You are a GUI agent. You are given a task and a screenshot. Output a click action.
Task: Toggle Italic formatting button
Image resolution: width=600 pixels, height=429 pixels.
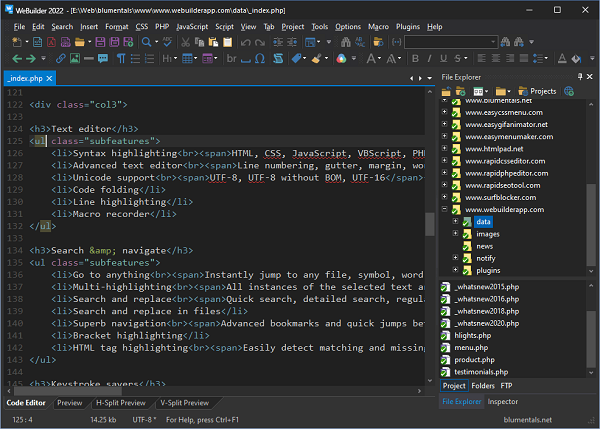tap(432, 59)
